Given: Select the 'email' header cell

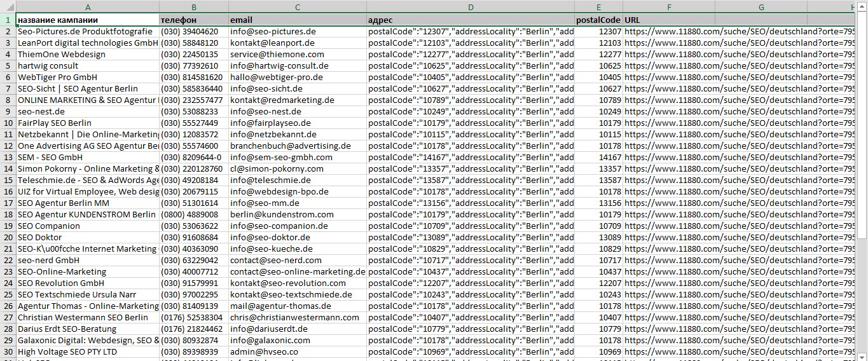Looking at the screenshot, I should (296, 20).
